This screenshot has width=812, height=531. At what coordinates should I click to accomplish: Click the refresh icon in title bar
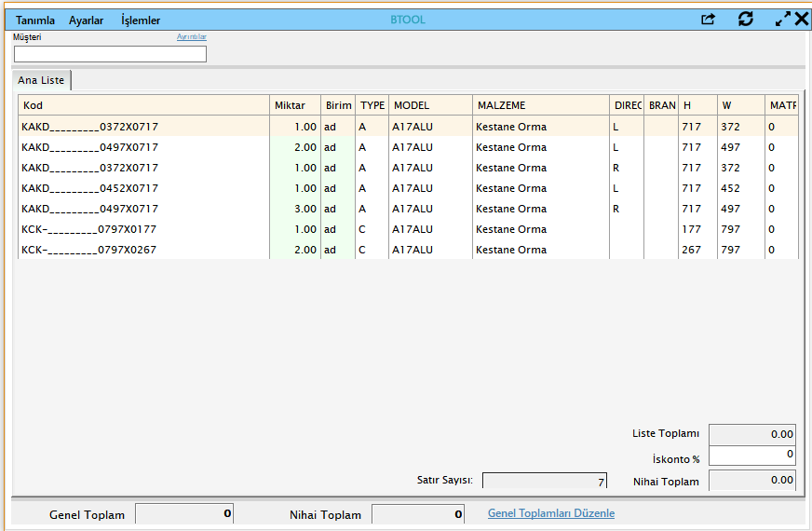point(745,20)
